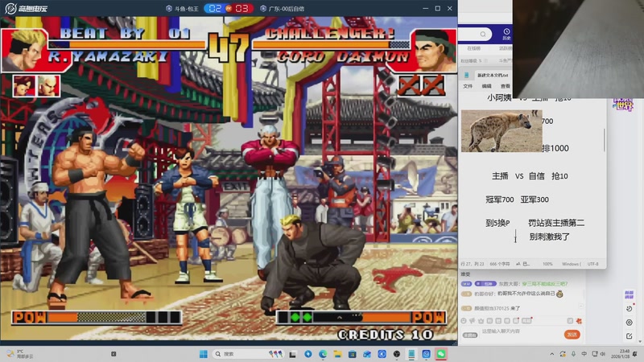Click the 03 red score in title bar
This screenshot has height=362, width=644.
click(x=242, y=8)
